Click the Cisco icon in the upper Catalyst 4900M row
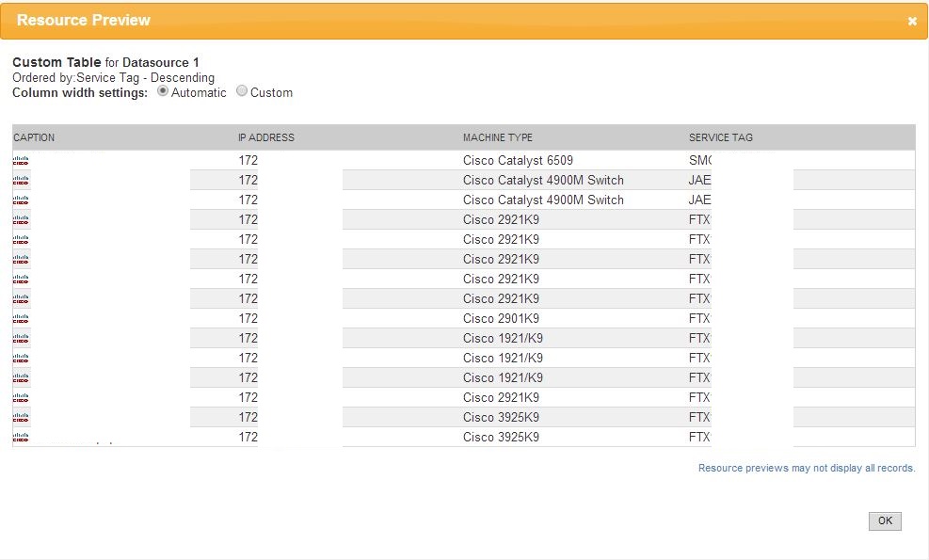 [x=21, y=180]
